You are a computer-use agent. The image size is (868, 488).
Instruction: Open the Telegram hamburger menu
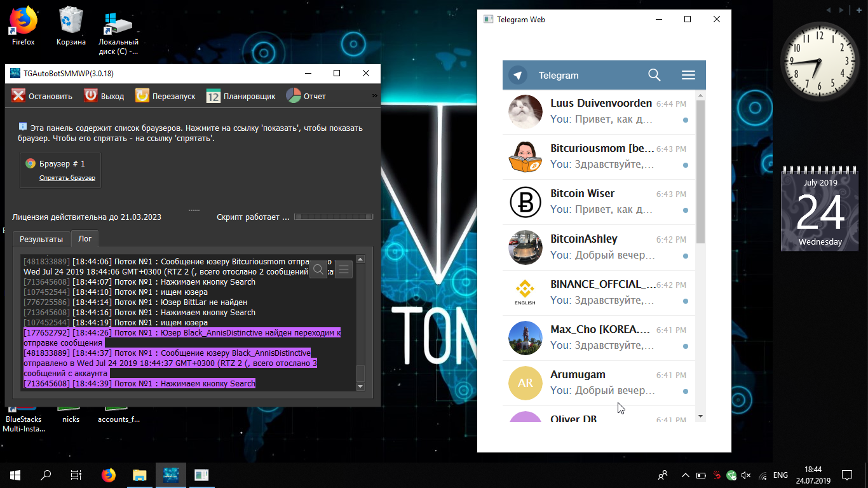(x=688, y=75)
